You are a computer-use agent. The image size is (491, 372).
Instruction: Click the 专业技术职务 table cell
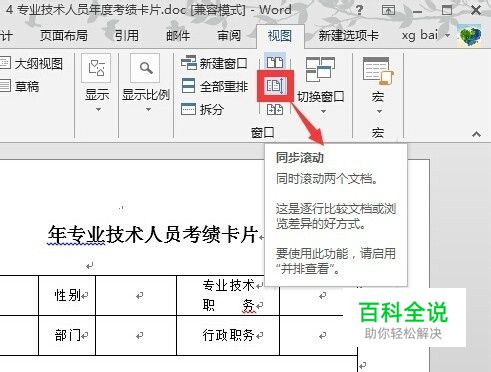point(228,295)
